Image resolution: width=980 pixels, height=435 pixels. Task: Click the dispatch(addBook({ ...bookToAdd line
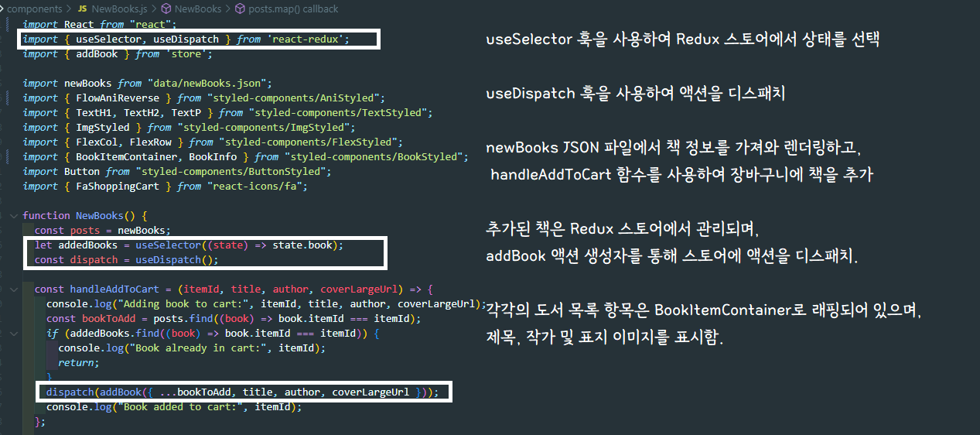[x=242, y=392]
